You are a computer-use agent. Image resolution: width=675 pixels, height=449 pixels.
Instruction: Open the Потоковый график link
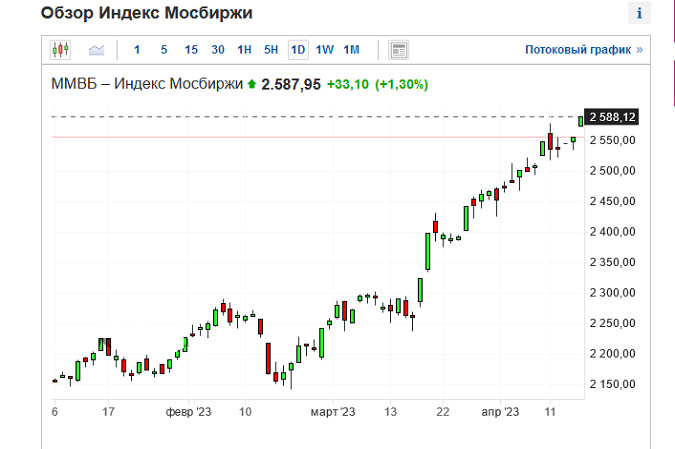[584, 50]
